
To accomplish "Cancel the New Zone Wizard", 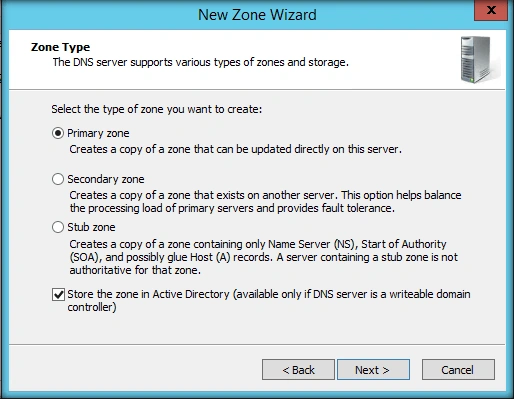I will (458, 370).
